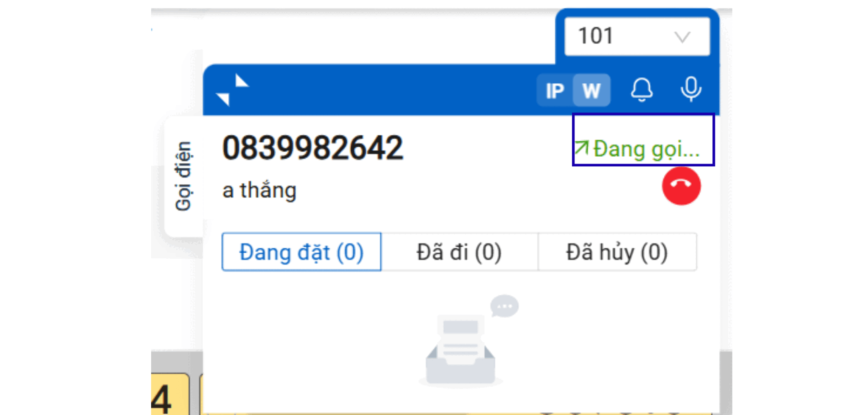The height and width of the screenshot is (415, 868).
Task: Collapse the call panel with the arrows icon
Action: [x=232, y=90]
